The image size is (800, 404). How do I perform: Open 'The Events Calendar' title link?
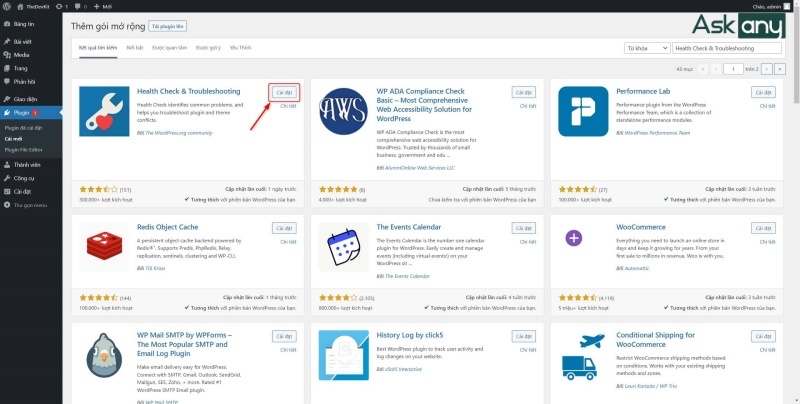point(409,227)
